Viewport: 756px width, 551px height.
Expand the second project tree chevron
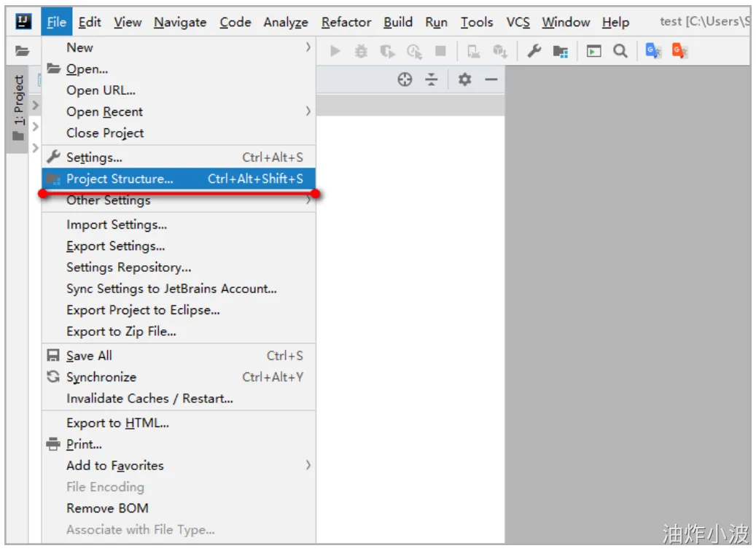(35, 126)
